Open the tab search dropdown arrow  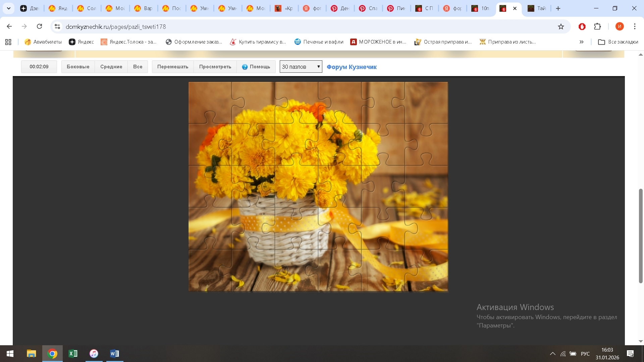(9, 8)
